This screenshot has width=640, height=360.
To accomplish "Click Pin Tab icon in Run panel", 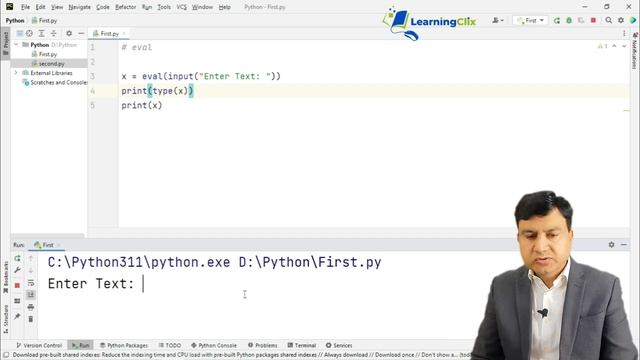I will click(x=17, y=316).
